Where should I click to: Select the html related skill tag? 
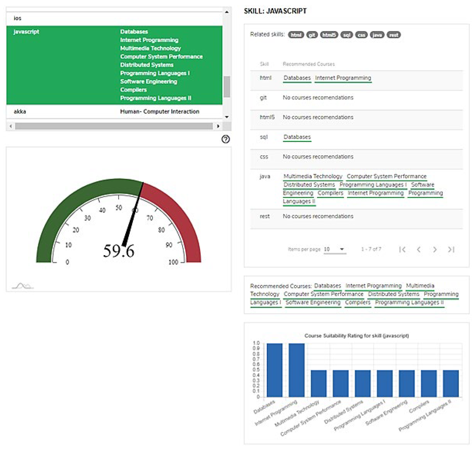click(x=296, y=35)
